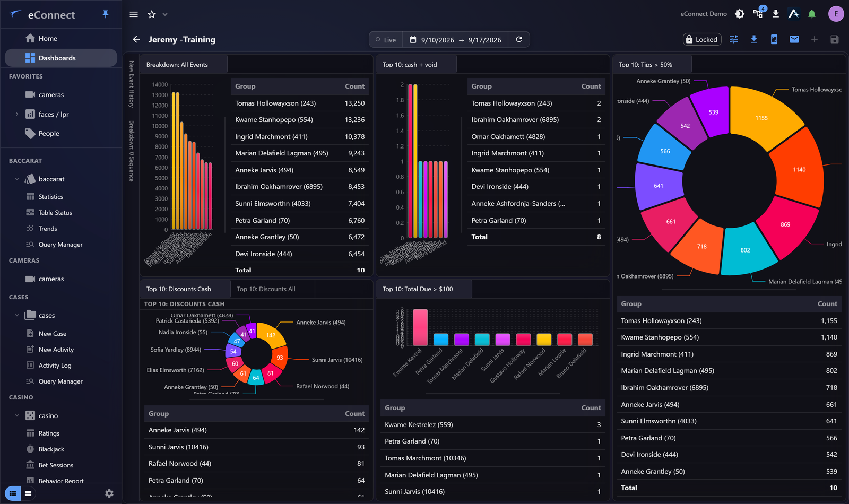
Task: Email the dashboard with the envelope icon
Action: (x=794, y=39)
